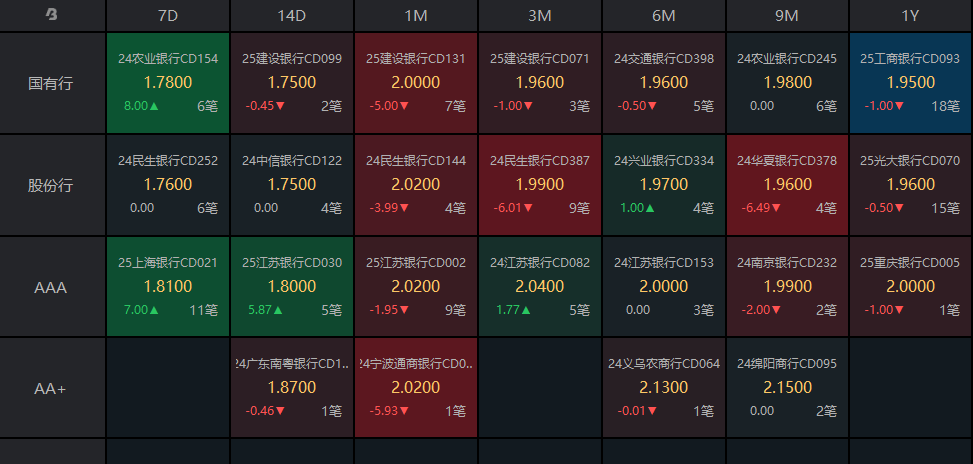The width and height of the screenshot is (973, 464).
Task: Switch to the 1M tenor column
Action: tap(416, 15)
